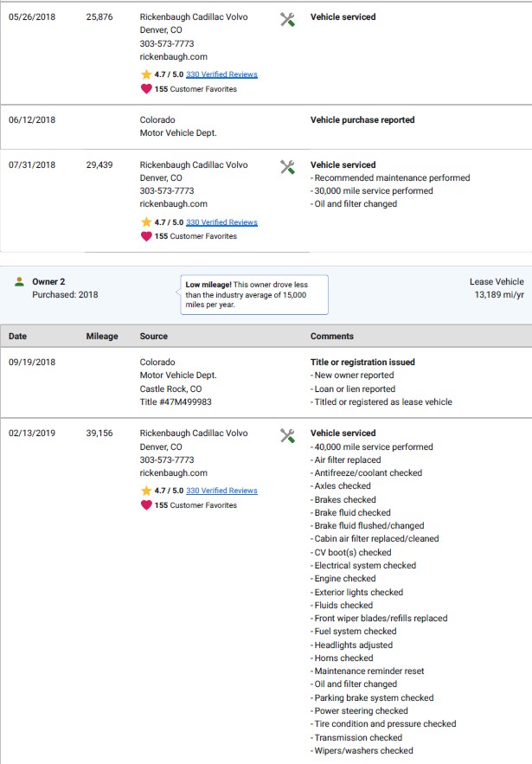Open 330 Verified Reviews link in 07/31/2018 entry
Viewport: 532px width, 764px height.
coord(221,222)
